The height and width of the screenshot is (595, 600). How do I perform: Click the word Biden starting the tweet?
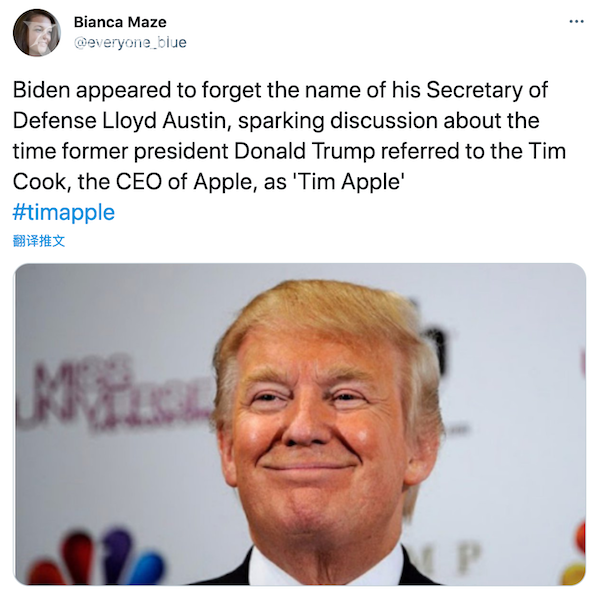pos(41,90)
